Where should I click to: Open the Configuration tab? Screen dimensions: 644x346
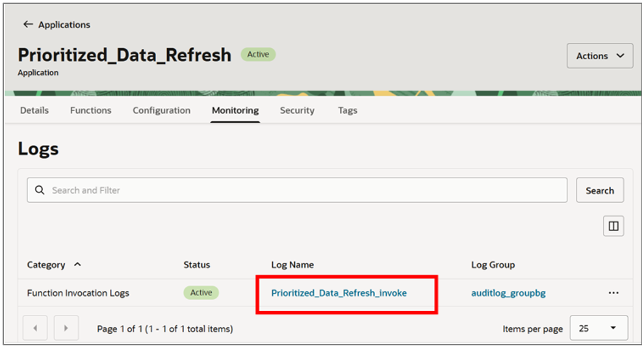[161, 111]
